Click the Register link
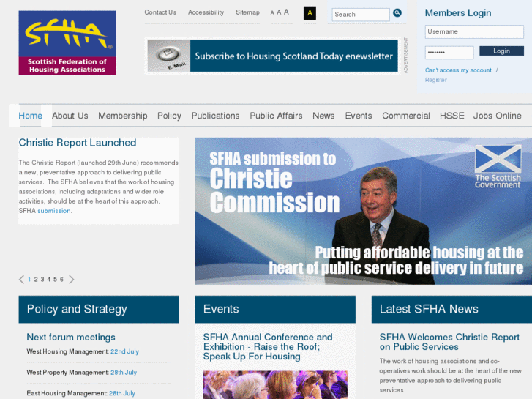 pyautogui.click(x=436, y=80)
